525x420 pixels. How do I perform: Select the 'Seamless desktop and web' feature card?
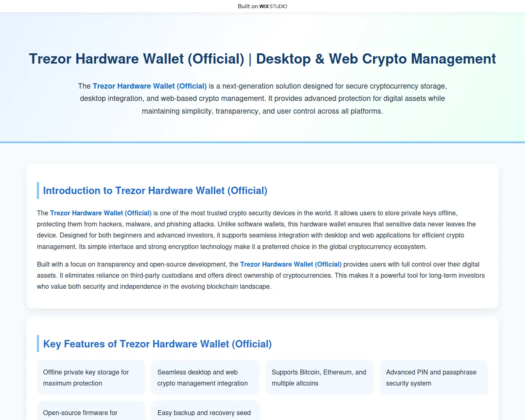pos(205,377)
